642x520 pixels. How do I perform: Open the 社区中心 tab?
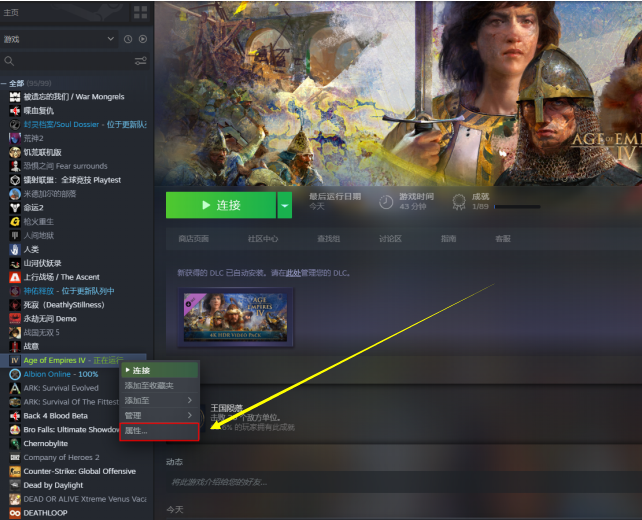point(263,239)
